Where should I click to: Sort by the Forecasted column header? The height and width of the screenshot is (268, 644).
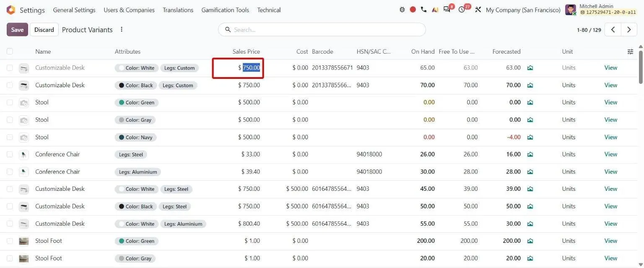(x=506, y=52)
